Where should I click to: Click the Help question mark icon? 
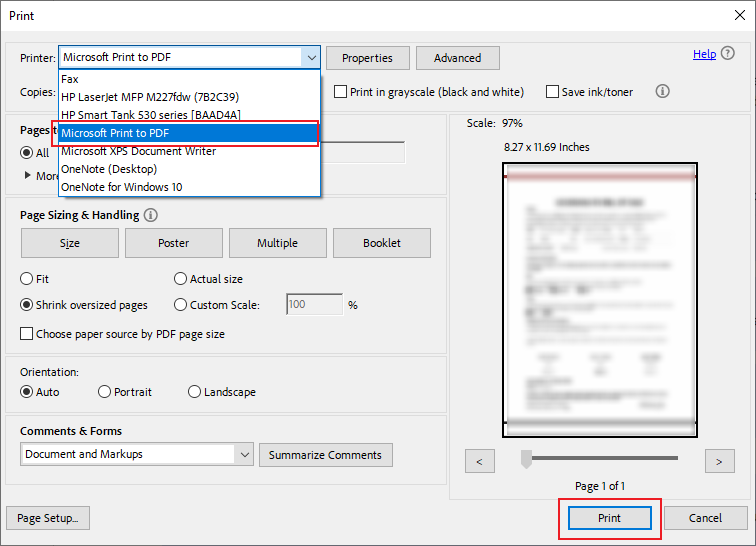(x=728, y=53)
